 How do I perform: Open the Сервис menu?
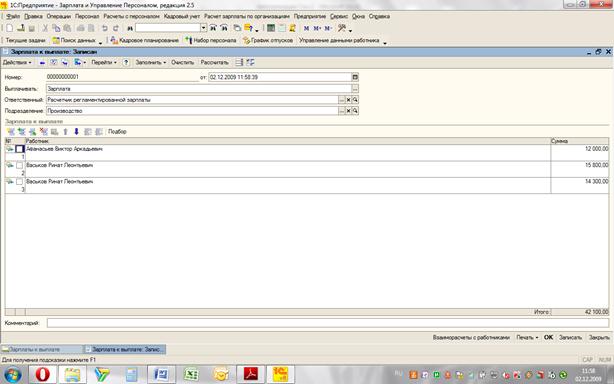tap(339, 16)
